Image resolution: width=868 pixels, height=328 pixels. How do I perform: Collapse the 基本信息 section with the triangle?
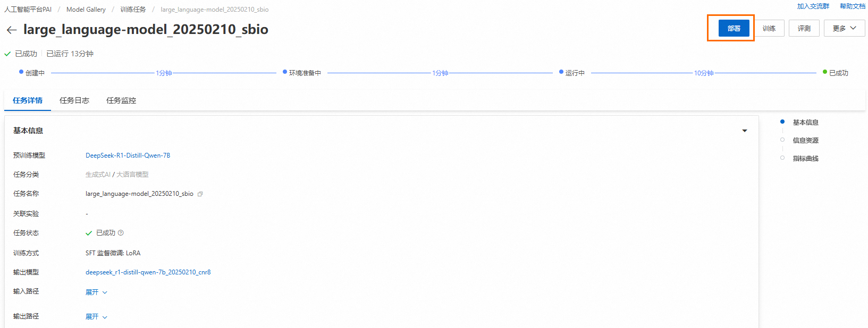[x=745, y=131]
